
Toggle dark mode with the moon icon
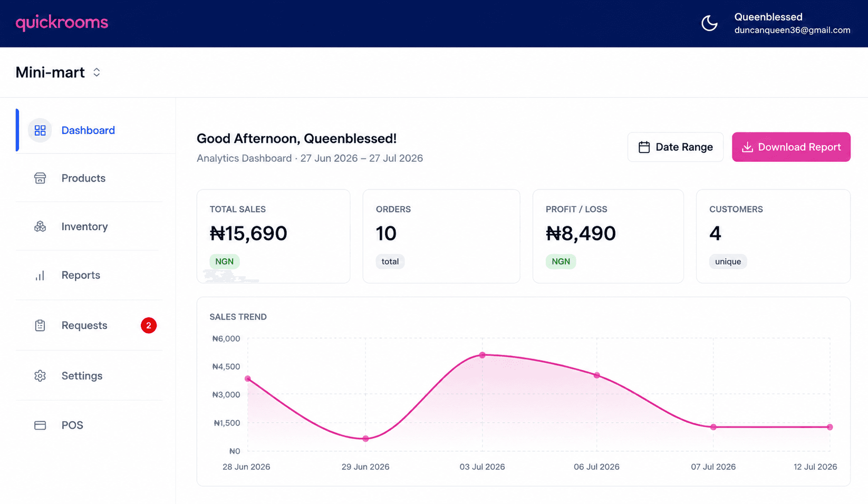pyautogui.click(x=709, y=23)
